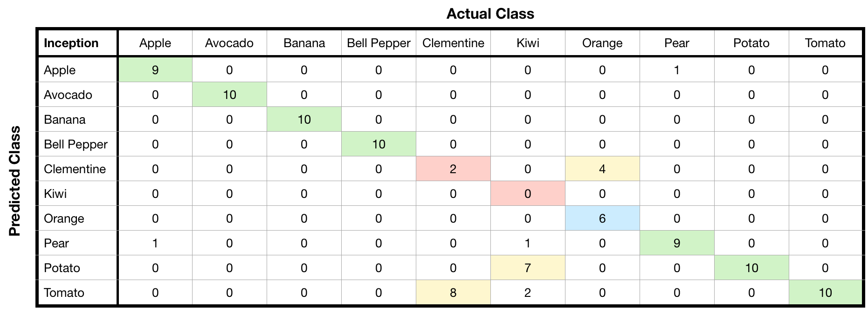Click the 2 in the Tomato row

528,293
